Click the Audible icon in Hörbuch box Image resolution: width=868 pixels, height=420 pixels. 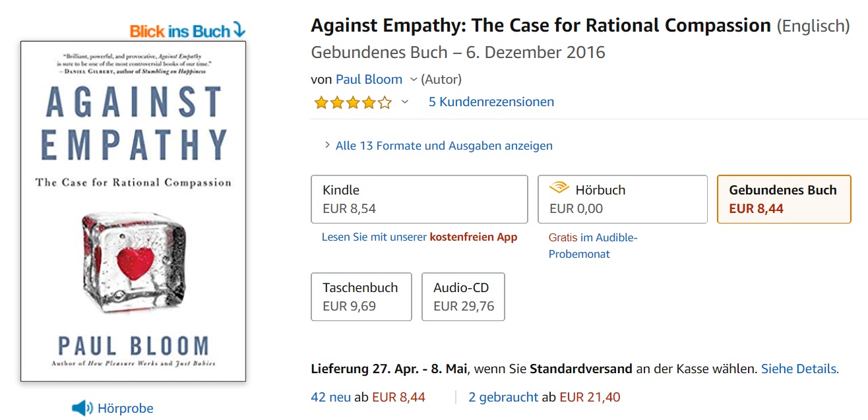coord(559,189)
